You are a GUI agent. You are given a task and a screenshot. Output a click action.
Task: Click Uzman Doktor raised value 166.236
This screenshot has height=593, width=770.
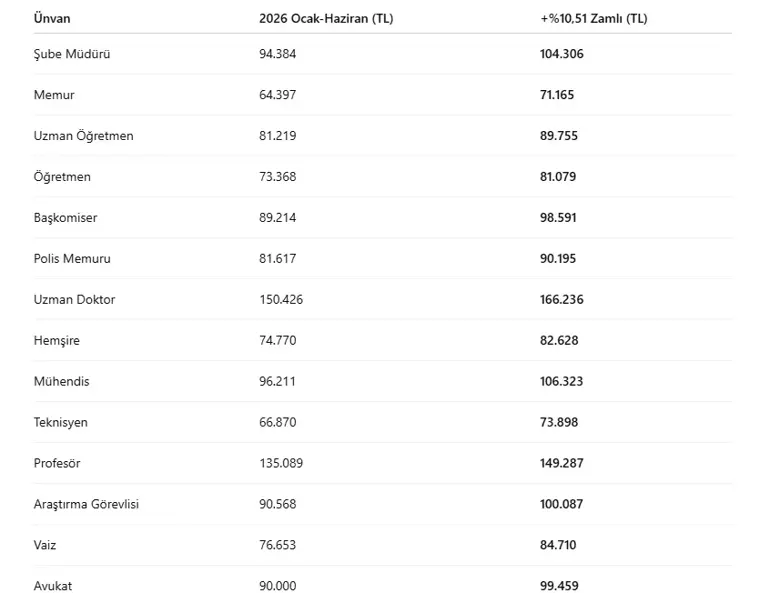[562, 299]
